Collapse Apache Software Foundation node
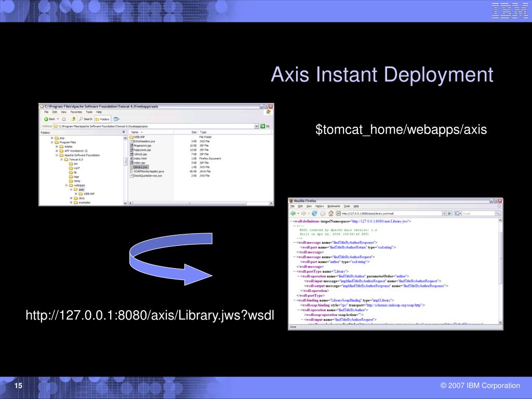Image resolution: width=532 pixels, height=399 pixels. pos(57,155)
